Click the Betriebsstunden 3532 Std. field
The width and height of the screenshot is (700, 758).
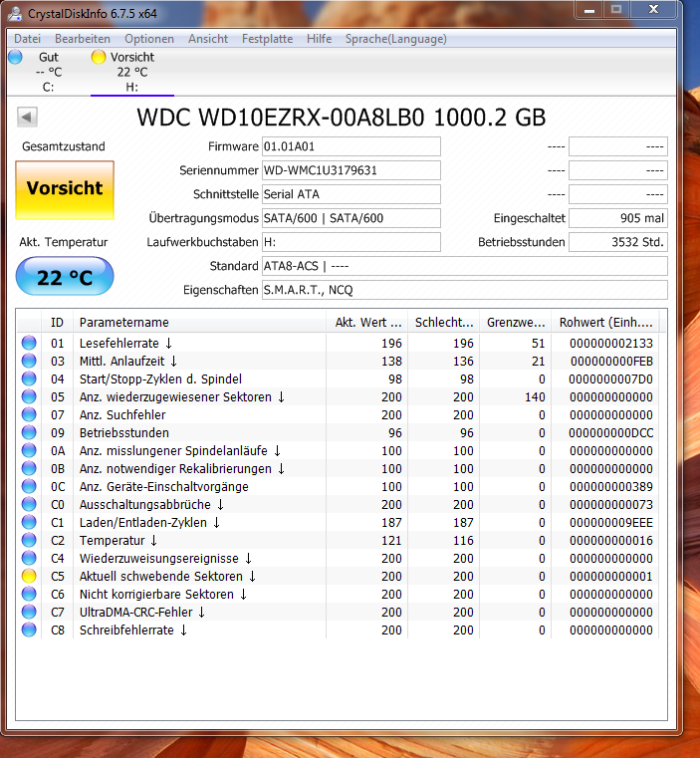618,242
